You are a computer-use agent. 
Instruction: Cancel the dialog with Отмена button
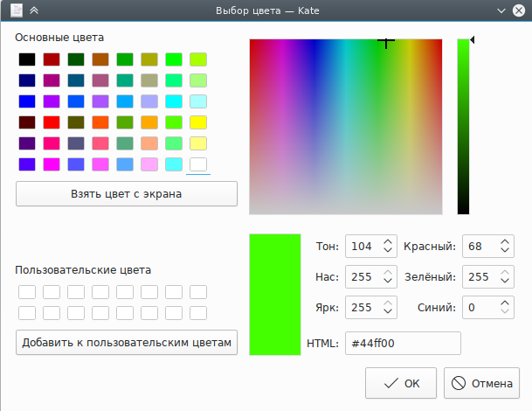click(482, 383)
